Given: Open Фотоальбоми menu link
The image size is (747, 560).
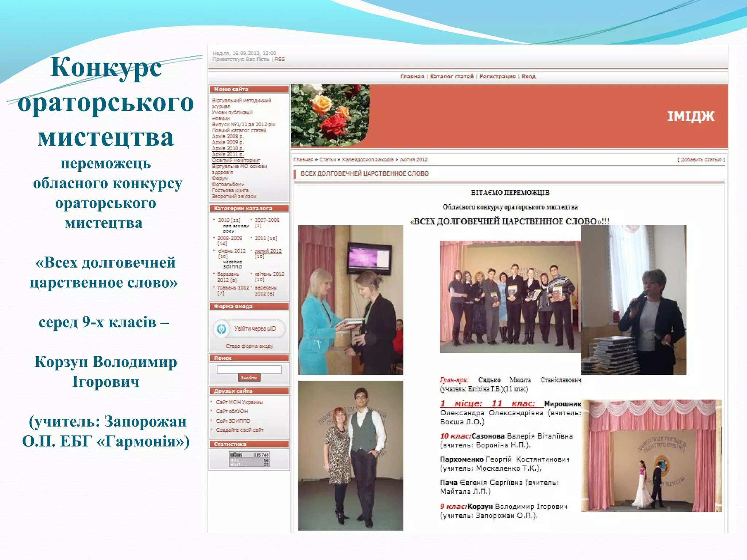Looking at the screenshot, I should [228, 184].
